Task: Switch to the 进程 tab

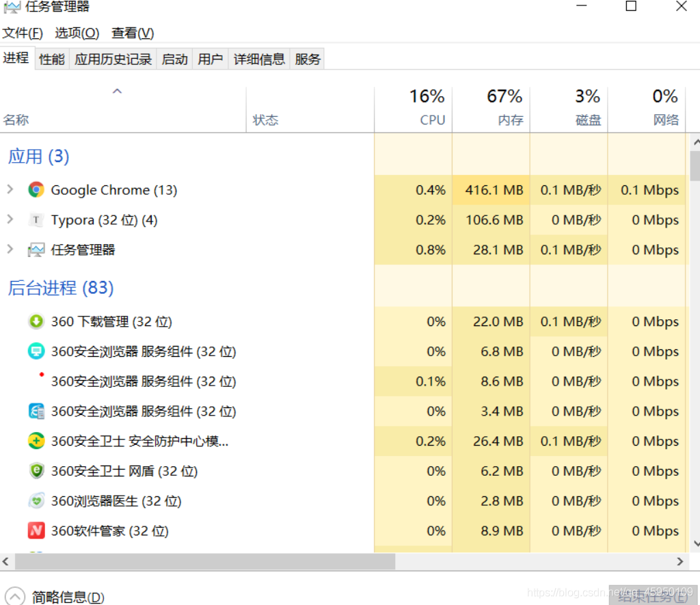Action: pyautogui.click(x=16, y=58)
